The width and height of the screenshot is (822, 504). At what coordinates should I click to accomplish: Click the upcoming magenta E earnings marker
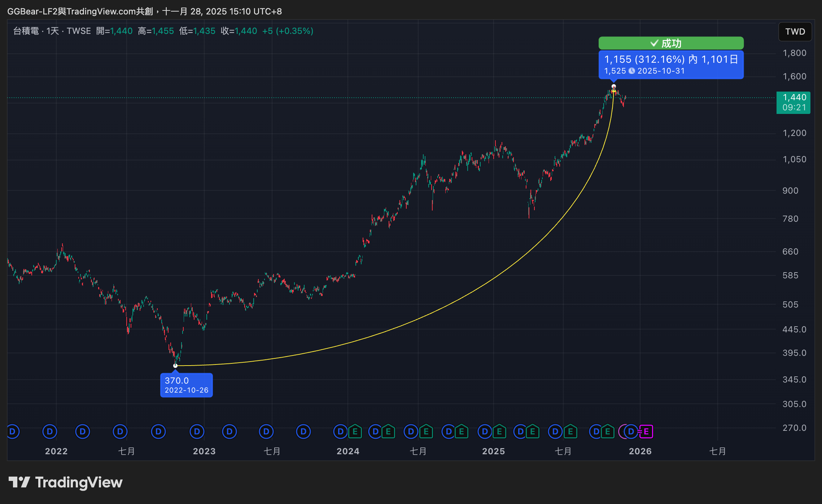(x=646, y=432)
